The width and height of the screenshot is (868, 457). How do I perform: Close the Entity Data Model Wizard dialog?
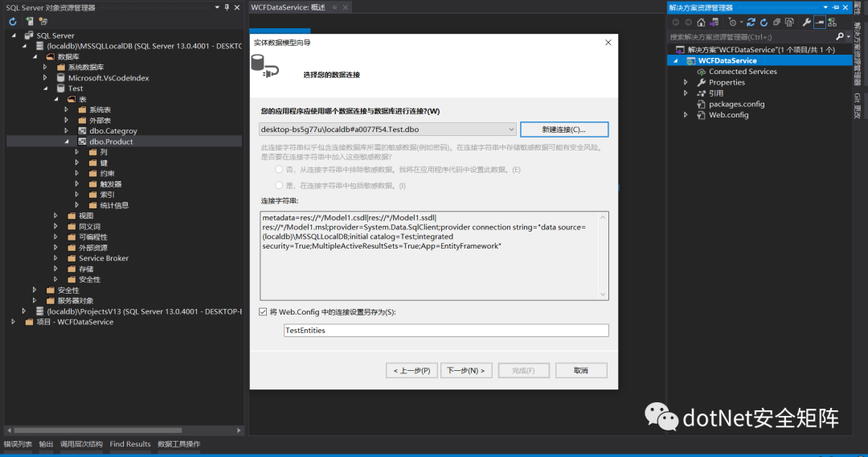[x=608, y=43]
